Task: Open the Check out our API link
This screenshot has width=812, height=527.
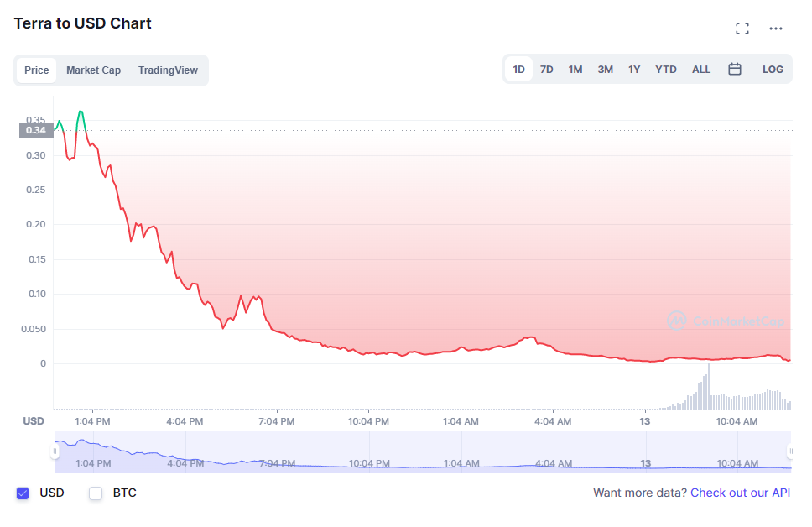Action: (x=740, y=493)
